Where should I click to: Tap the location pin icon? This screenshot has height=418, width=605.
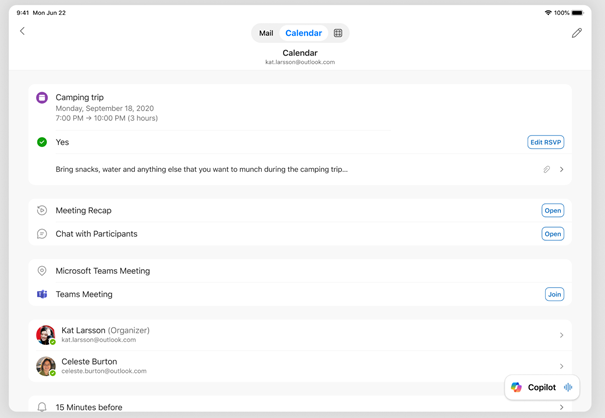(x=42, y=271)
